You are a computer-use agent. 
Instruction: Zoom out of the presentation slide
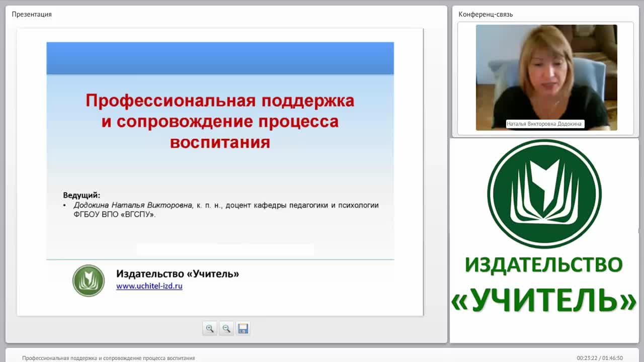(x=226, y=328)
